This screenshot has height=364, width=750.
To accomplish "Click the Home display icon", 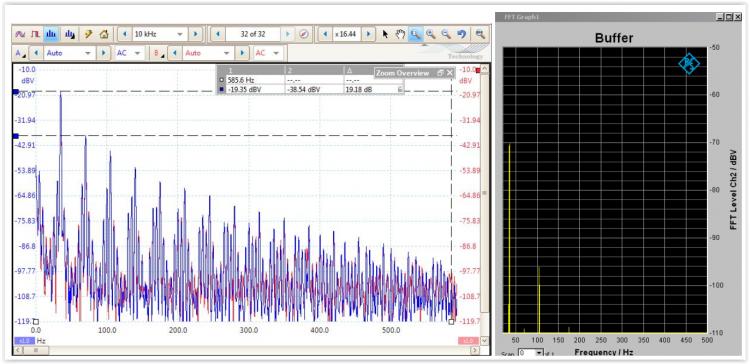I will (x=104, y=34).
